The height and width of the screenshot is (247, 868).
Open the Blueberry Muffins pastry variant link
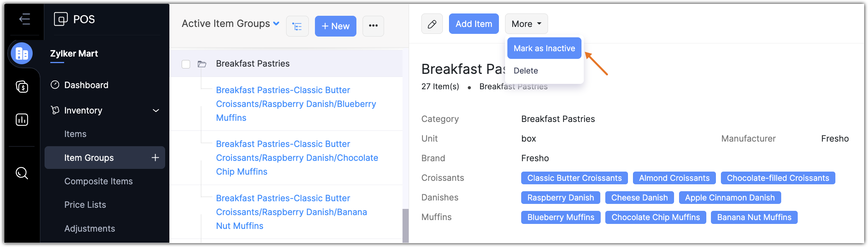click(x=296, y=104)
